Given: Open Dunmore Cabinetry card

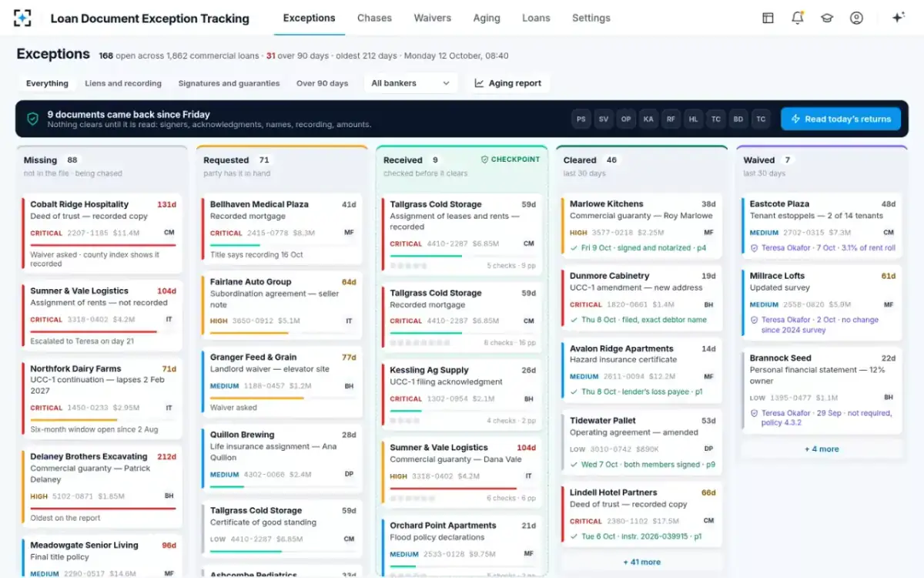Looking at the screenshot, I should 641,297.
